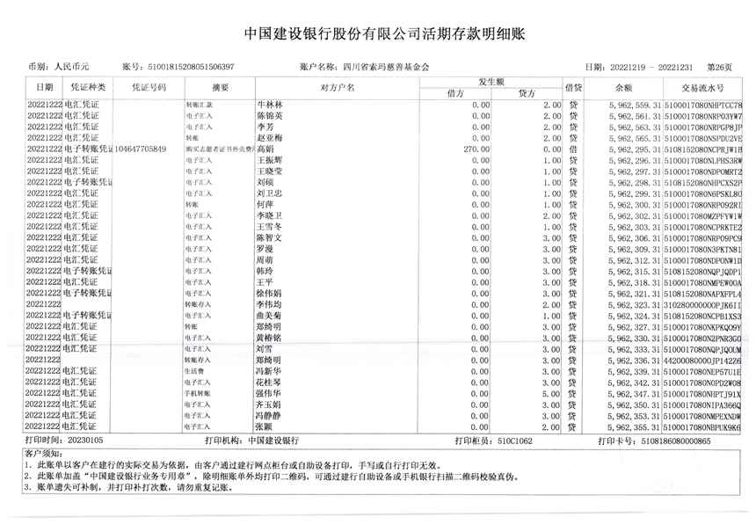Click the 对方户名 column header
The width and height of the screenshot is (756, 532).
pos(338,87)
